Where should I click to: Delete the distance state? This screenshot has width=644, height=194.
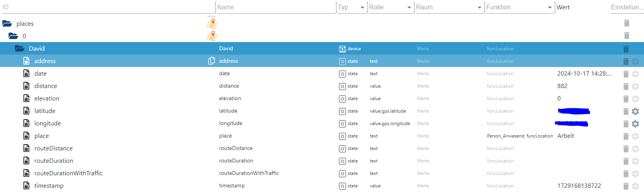coord(626,86)
